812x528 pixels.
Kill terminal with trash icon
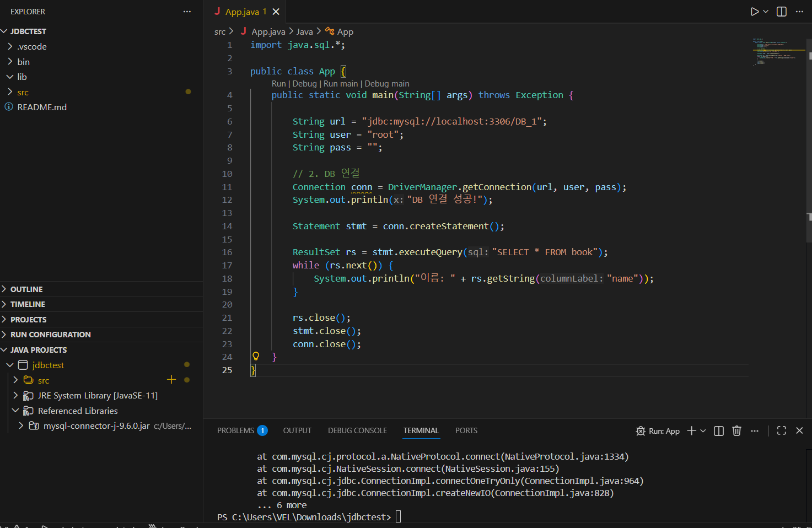[x=736, y=431]
